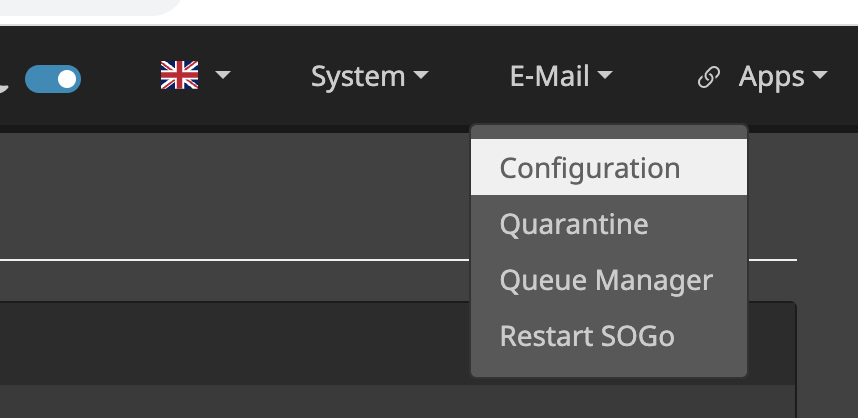Toggle the dark mode switch
Image resolution: width=858 pixels, height=418 pixels.
tap(53, 79)
